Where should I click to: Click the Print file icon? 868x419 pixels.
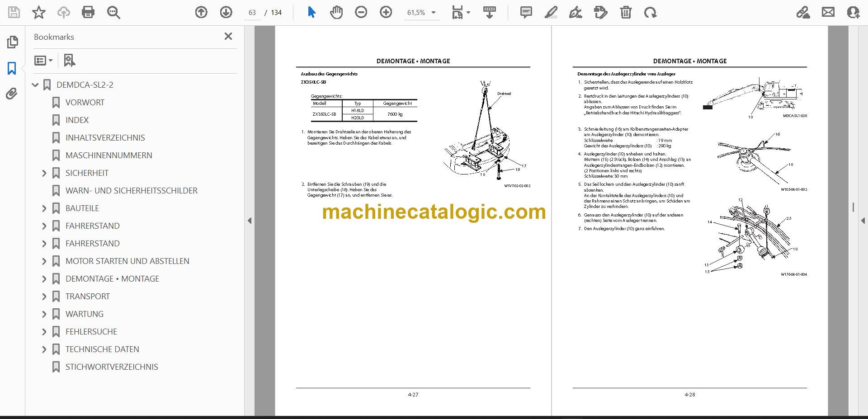88,12
